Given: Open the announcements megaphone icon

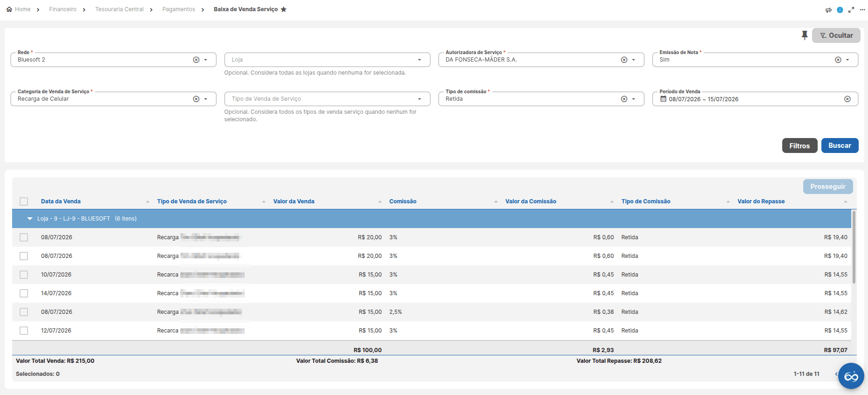Looking at the screenshot, I should click(x=828, y=10).
